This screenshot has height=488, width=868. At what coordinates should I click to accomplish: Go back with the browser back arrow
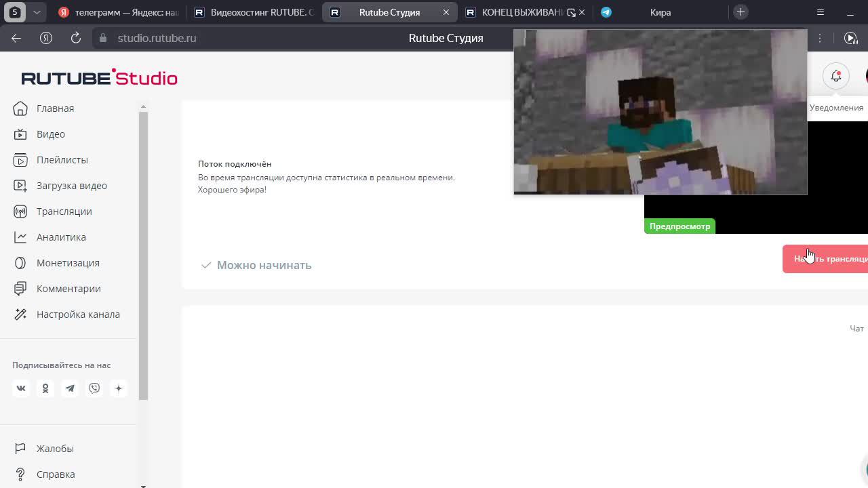16,38
